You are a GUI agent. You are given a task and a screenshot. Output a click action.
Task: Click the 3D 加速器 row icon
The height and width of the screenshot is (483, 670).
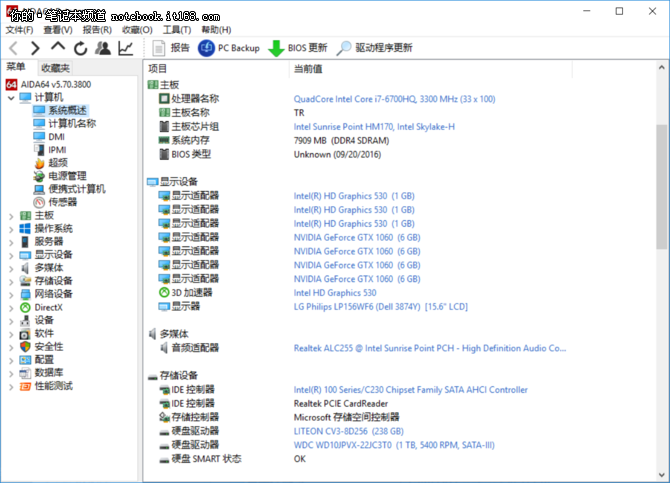coord(164,292)
